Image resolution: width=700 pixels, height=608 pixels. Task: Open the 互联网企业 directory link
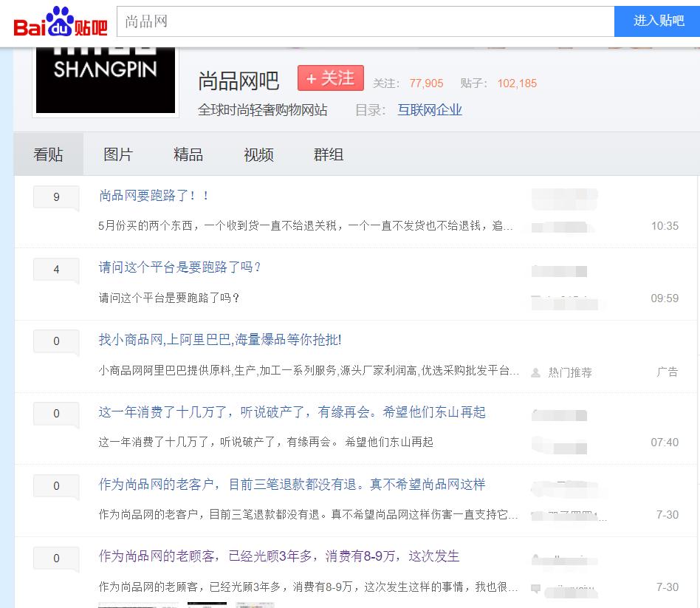pyautogui.click(x=429, y=109)
